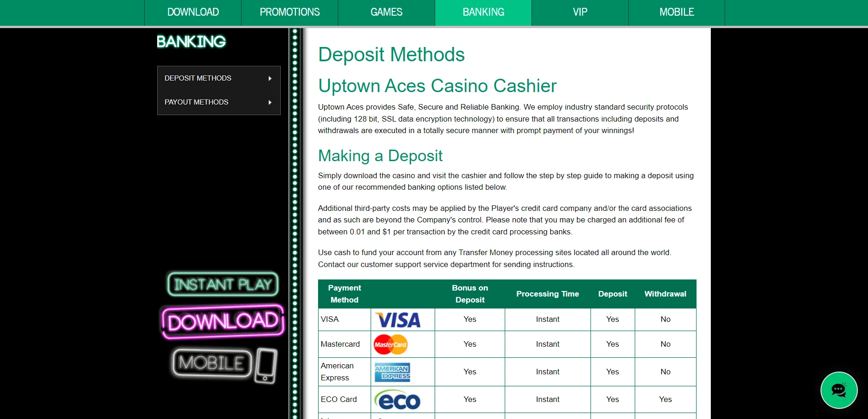This screenshot has height=419, width=868.
Task: Click American Express Bonus Yes cell
Action: pyautogui.click(x=470, y=372)
